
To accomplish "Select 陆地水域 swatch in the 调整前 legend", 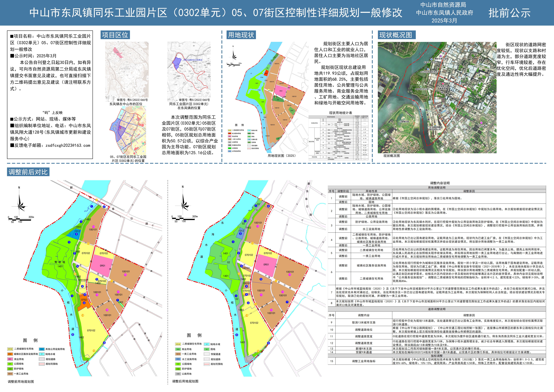I will pyautogui.click(x=42, y=354).
